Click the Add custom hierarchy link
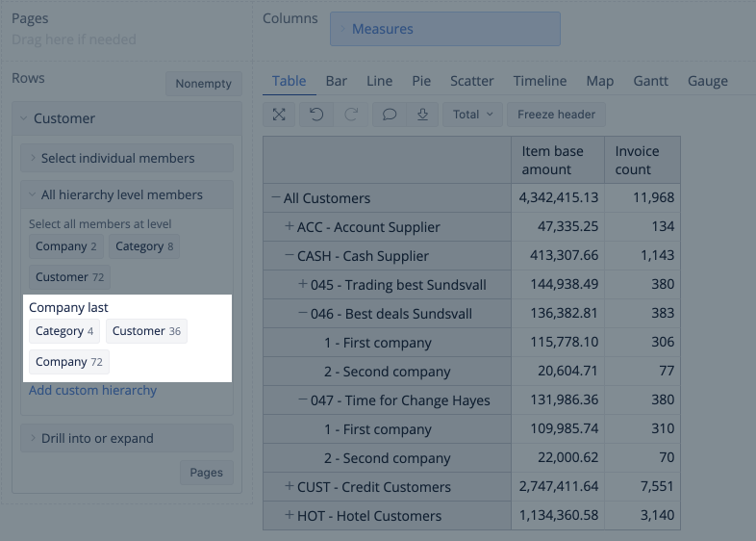756x541 pixels. tap(92, 390)
